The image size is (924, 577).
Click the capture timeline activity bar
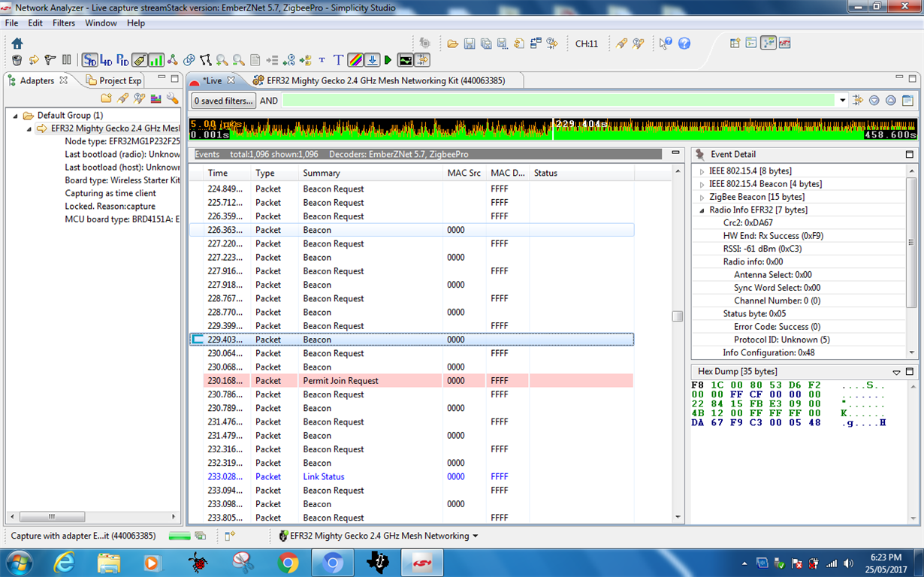pos(553,128)
